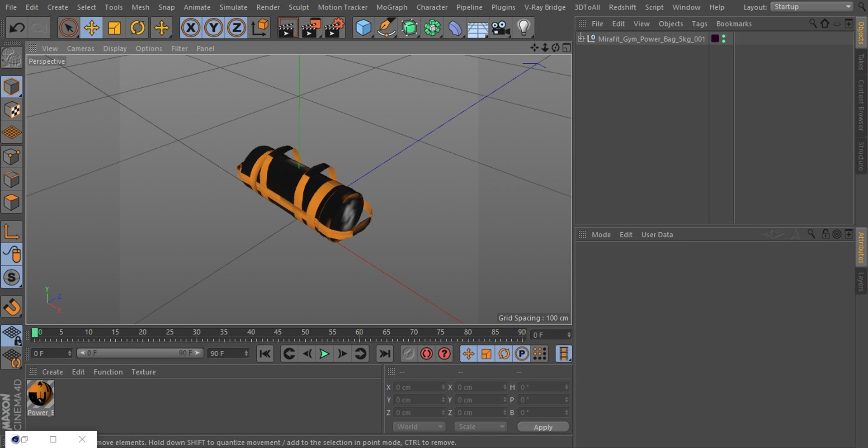Activate the Rotate tool
The image size is (868, 448).
137,28
